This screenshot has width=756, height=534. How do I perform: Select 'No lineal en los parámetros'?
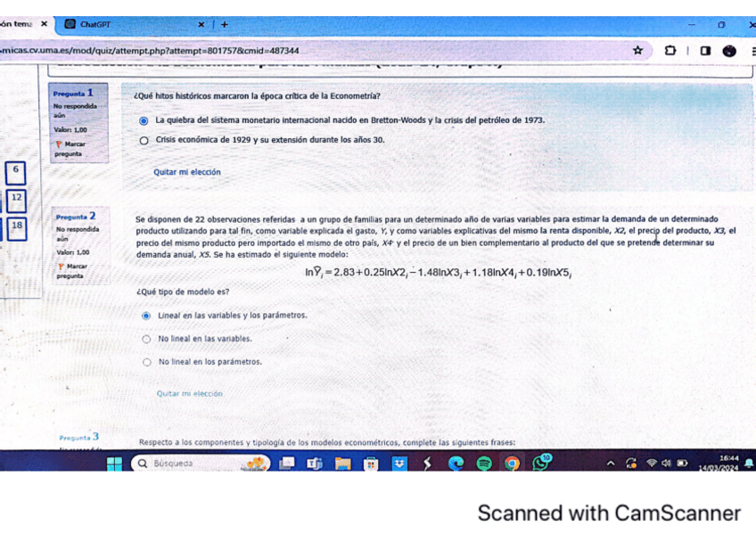pos(147,362)
